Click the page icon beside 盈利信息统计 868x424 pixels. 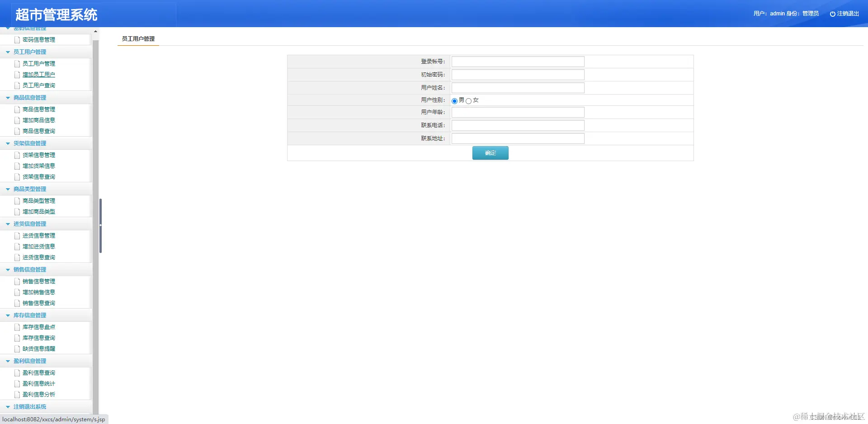click(17, 384)
